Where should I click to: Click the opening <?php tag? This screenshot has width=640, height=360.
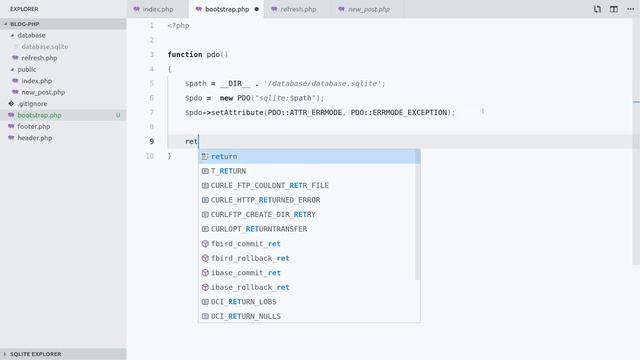(178, 25)
